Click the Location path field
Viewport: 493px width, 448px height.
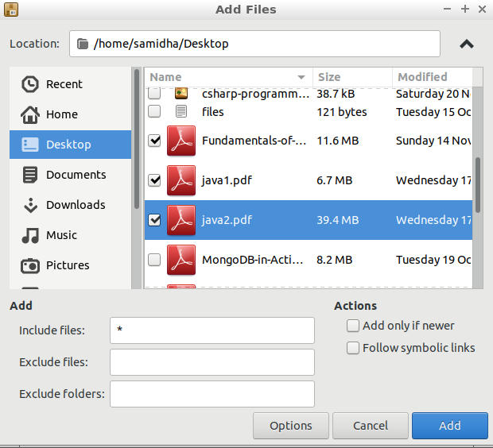tap(254, 44)
